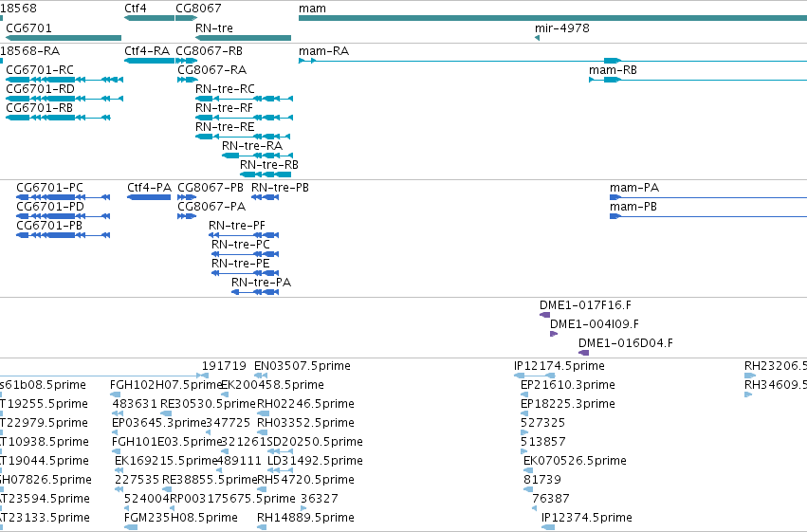Select the RN-tre-PF coding feature

point(244,235)
